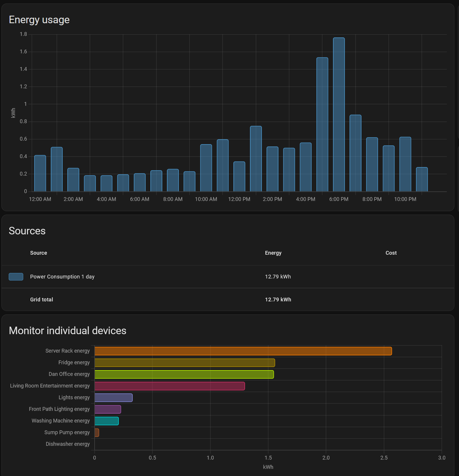Click the Energy column header
Image resolution: width=459 pixels, height=476 pixels.
(x=273, y=253)
